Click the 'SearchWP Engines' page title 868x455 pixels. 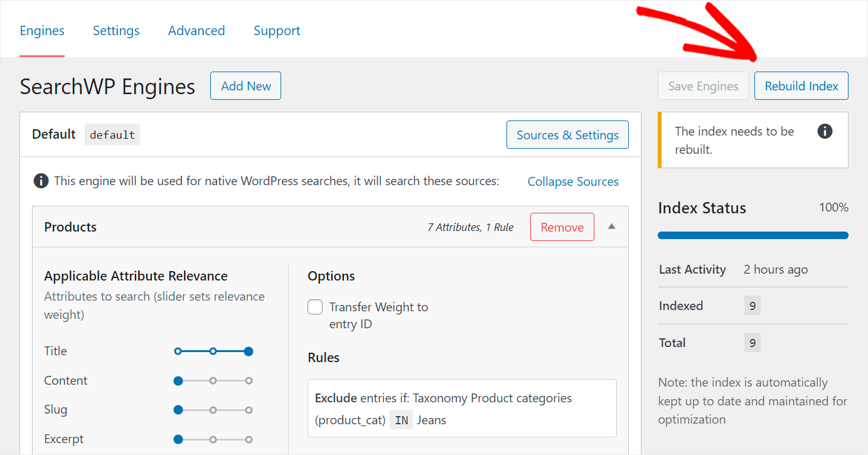coord(107,87)
